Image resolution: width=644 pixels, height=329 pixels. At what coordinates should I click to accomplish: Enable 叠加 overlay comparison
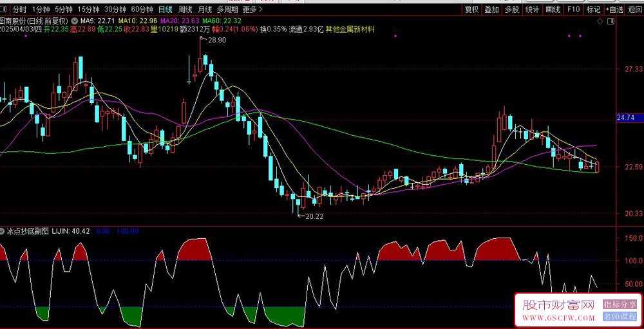491,9
